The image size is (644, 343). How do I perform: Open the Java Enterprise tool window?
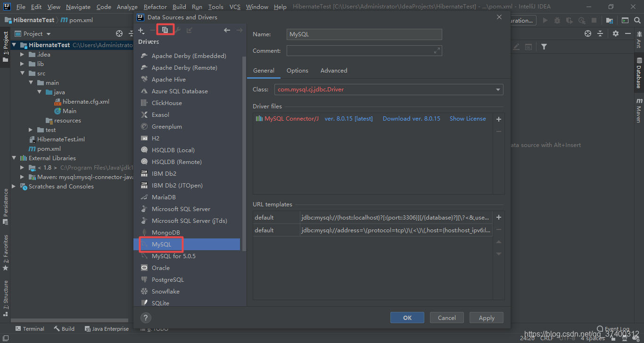coord(107,329)
